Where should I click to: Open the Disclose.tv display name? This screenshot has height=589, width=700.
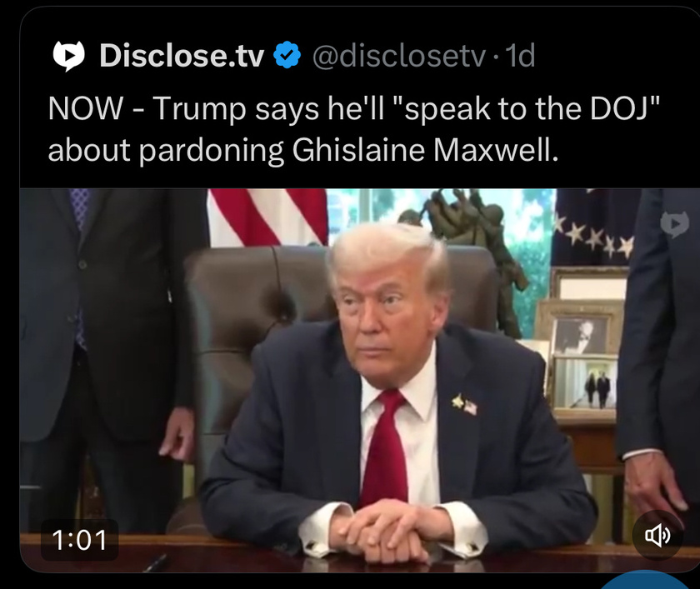[182, 56]
